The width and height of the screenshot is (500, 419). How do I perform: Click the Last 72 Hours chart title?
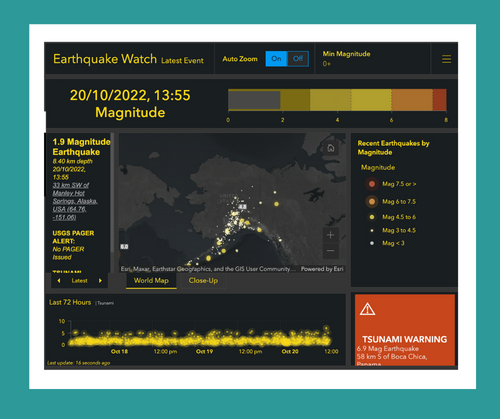(x=70, y=302)
